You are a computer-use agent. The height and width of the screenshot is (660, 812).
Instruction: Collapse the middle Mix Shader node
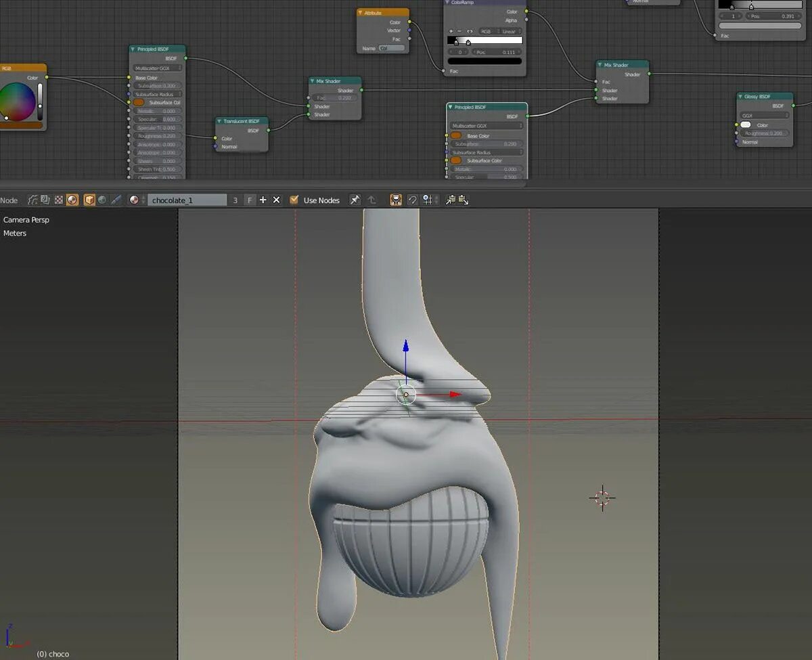point(313,81)
